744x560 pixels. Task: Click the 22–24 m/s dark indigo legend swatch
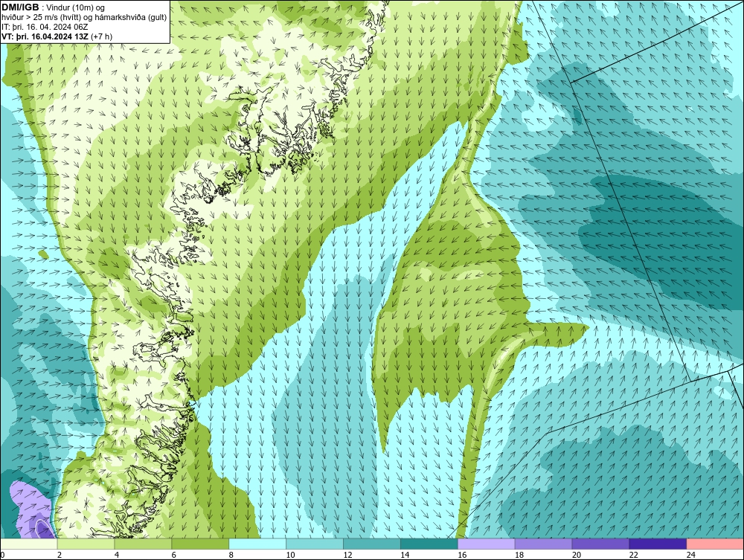click(x=658, y=544)
